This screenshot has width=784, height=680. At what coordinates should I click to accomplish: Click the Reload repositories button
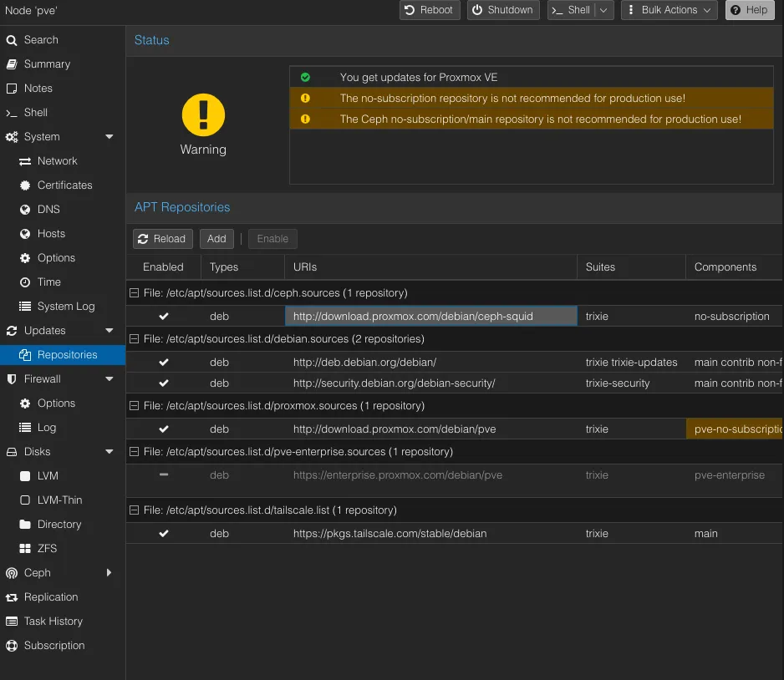pos(163,239)
